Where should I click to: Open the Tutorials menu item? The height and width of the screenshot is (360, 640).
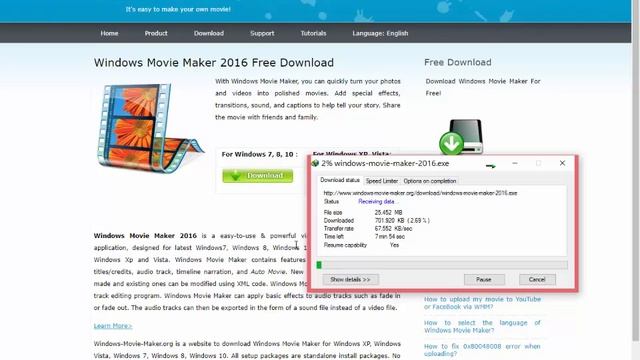coord(313,33)
